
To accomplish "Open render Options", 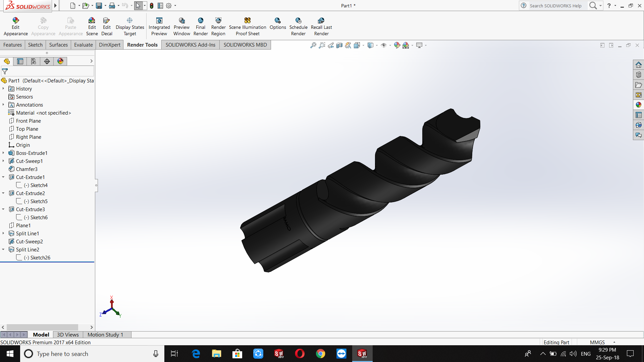I will pyautogui.click(x=278, y=23).
